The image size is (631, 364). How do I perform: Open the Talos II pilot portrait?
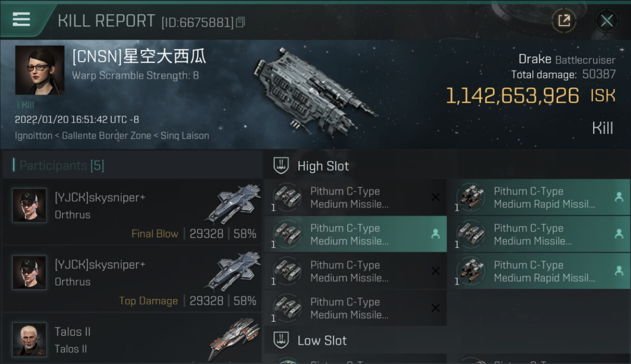(30, 339)
